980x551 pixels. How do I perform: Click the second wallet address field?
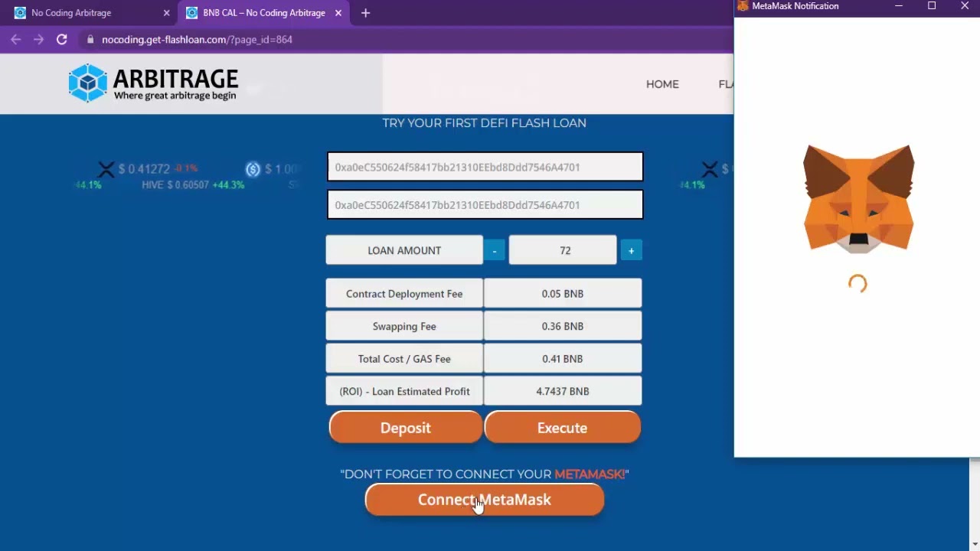click(485, 205)
